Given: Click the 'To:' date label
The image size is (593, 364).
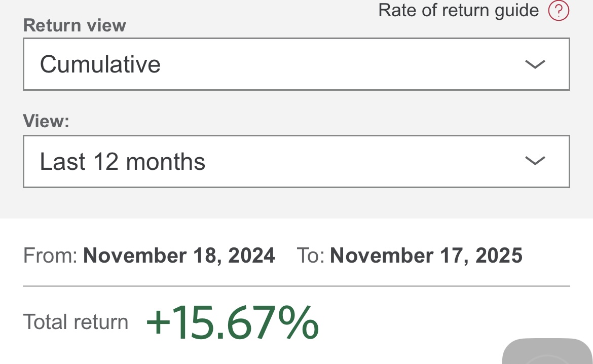Looking at the screenshot, I should 310,256.
